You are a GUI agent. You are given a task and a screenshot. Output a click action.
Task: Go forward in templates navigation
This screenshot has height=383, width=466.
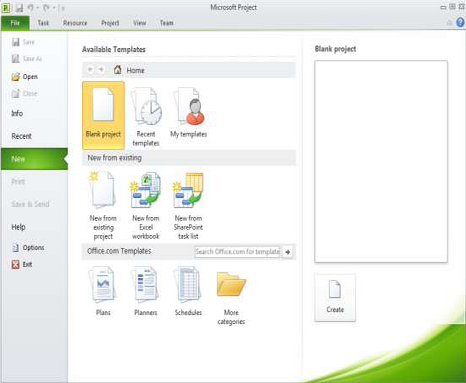point(101,69)
